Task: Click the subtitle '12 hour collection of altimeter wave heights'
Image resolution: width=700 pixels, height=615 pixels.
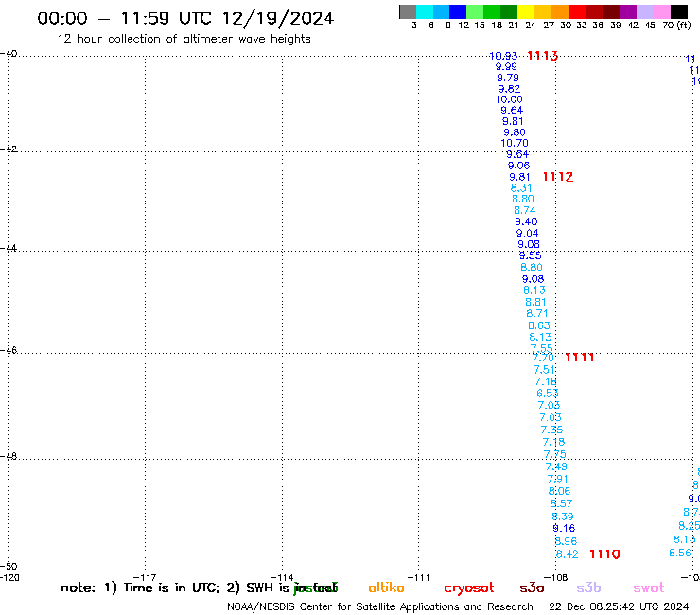Action: pos(184,39)
